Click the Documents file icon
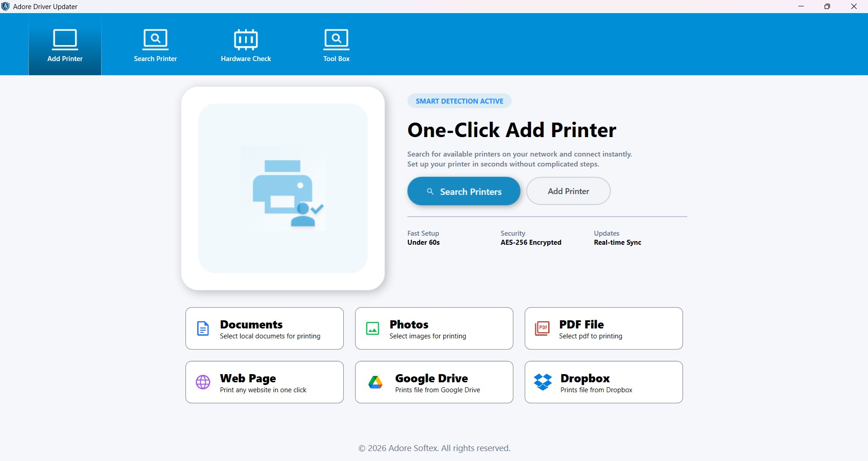The width and height of the screenshot is (868, 461). tap(203, 328)
